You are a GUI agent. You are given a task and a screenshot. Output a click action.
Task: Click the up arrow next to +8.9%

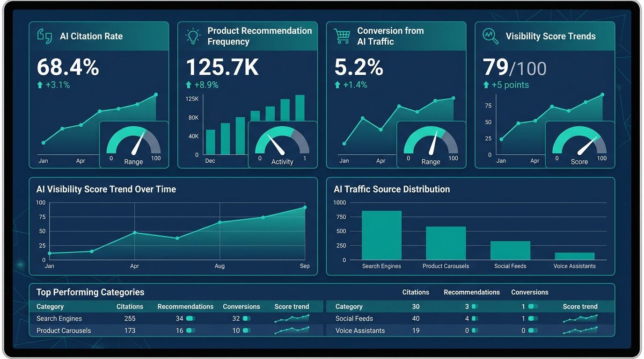[189, 85]
